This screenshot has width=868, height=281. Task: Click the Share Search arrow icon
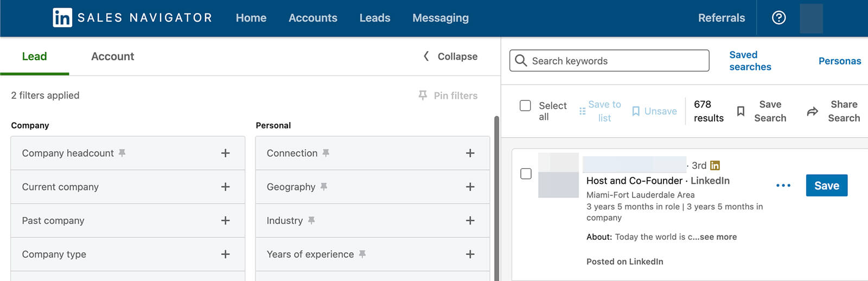812,111
